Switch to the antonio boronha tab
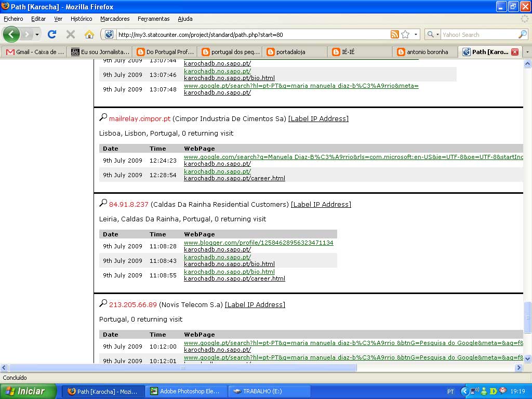 pos(425,52)
